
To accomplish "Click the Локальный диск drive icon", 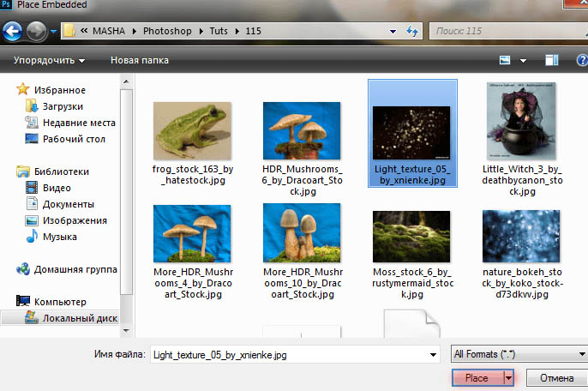I will coord(32,317).
